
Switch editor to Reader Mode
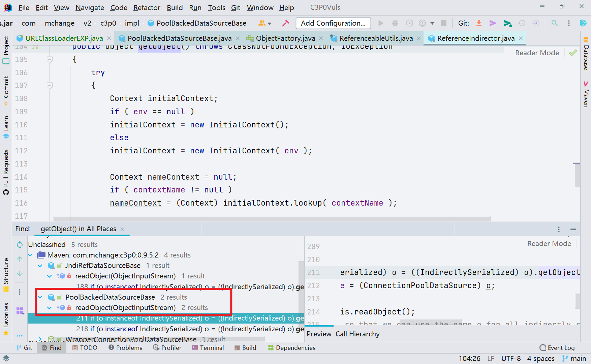pos(537,53)
